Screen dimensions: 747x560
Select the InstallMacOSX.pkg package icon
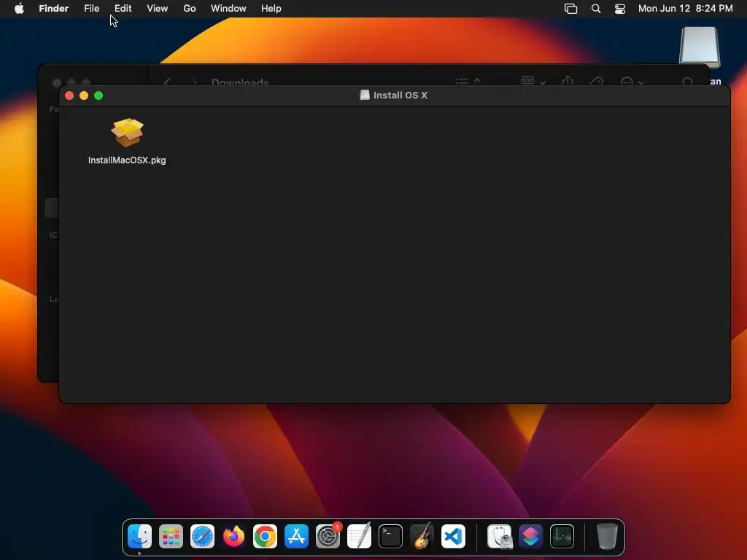click(x=127, y=133)
